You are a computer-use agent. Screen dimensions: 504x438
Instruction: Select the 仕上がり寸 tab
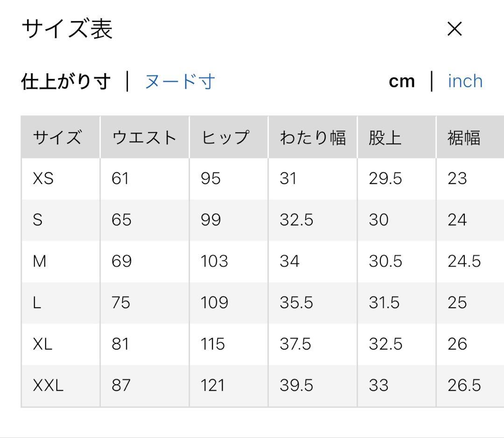(66, 81)
